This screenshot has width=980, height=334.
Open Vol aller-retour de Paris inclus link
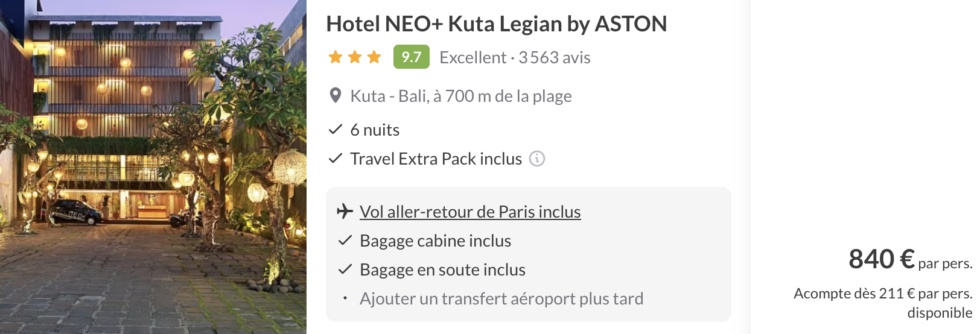pyautogui.click(x=470, y=212)
